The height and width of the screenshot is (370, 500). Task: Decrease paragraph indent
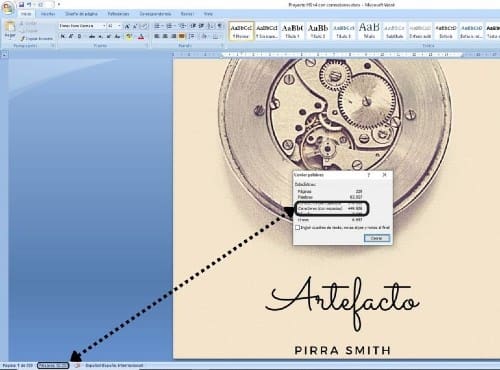click(x=193, y=26)
